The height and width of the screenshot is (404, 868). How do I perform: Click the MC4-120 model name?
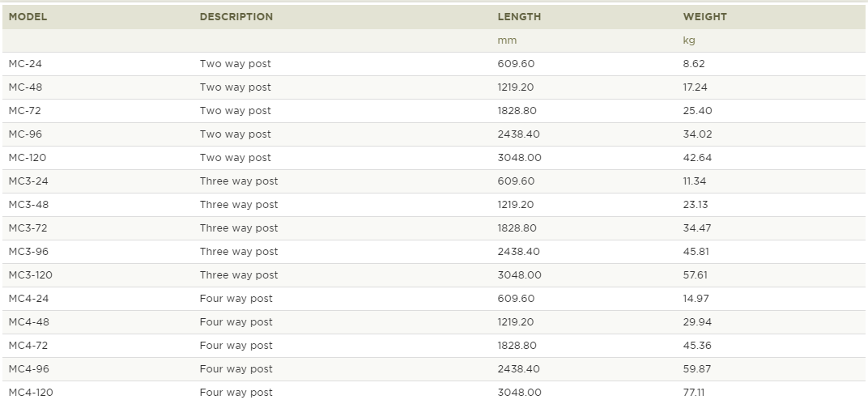click(31, 393)
